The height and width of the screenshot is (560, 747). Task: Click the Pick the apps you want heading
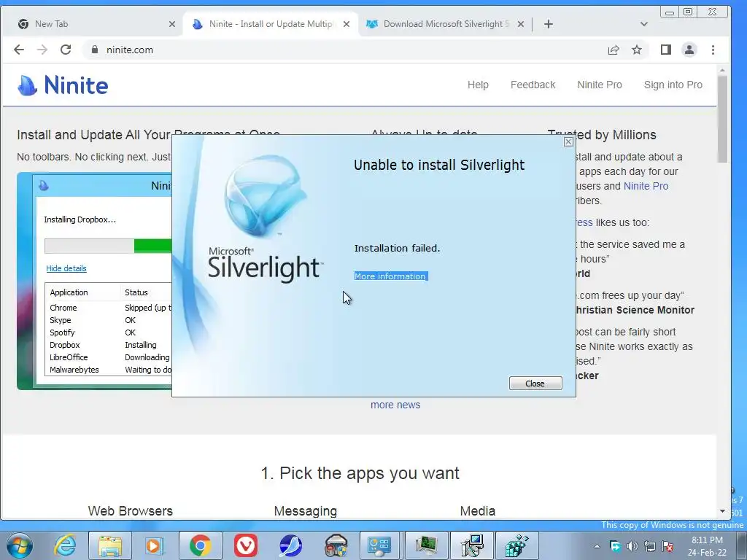[x=360, y=473]
